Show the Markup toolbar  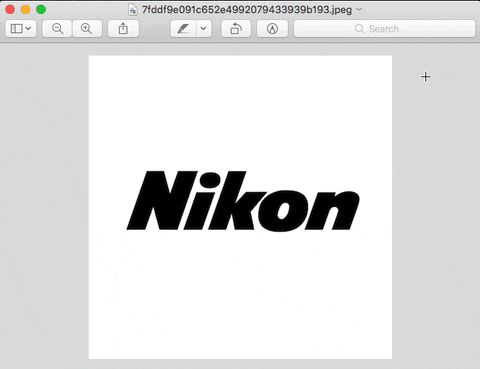click(x=272, y=29)
